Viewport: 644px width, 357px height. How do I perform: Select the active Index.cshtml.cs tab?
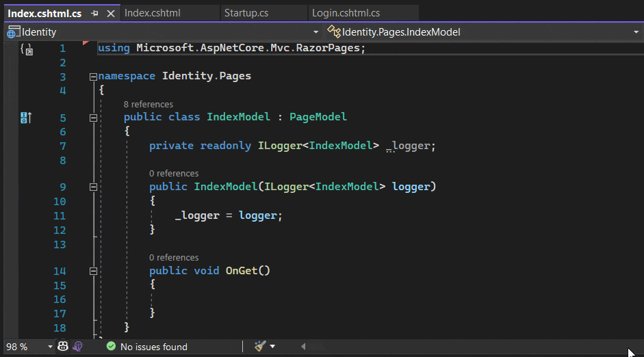tap(44, 14)
